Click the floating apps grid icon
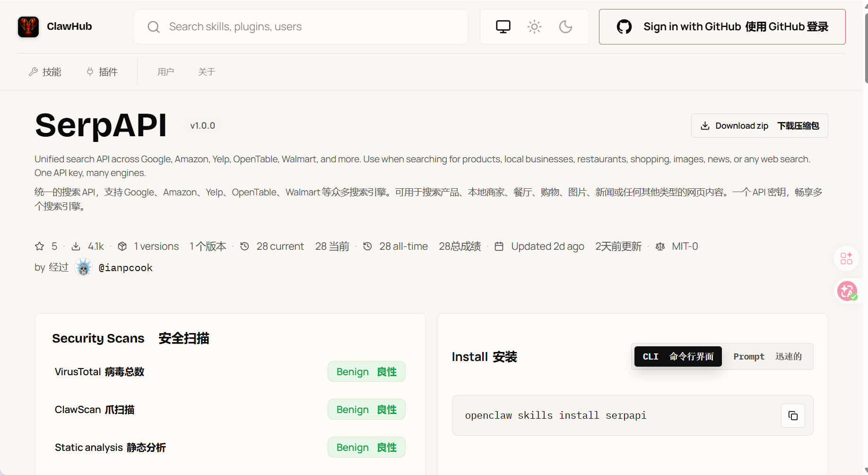The image size is (868, 475). tap(846, 258)
